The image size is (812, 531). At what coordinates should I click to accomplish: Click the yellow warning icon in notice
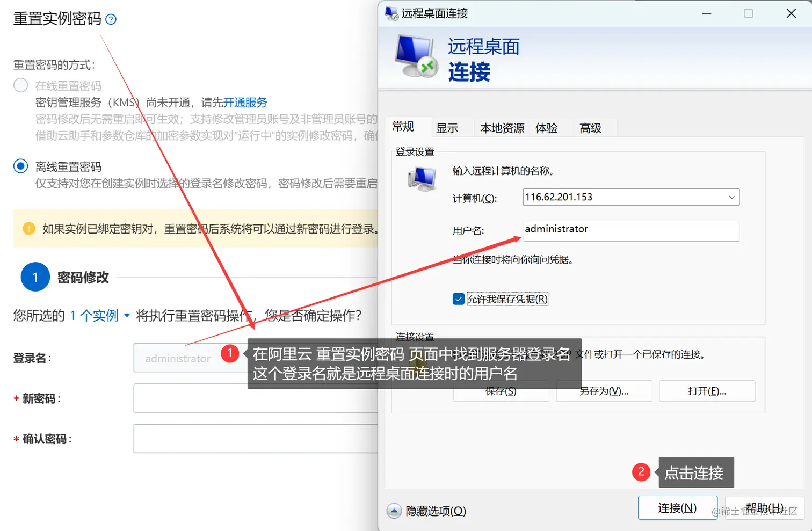(x=28, y=229)
